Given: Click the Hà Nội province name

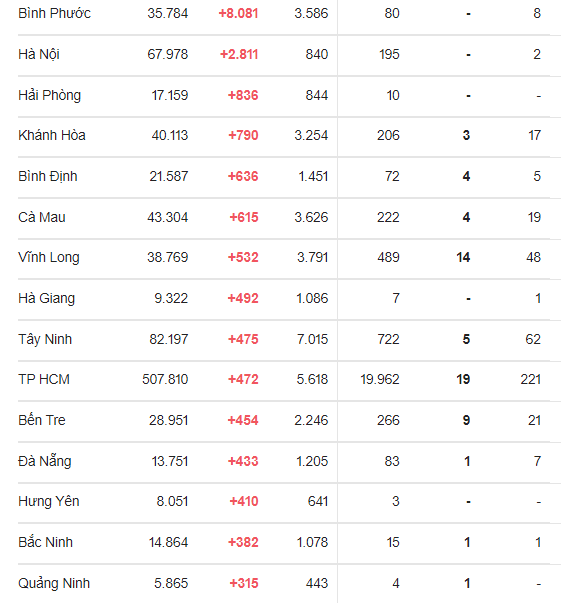Looking at the screenshot, I should coord(38,54).
